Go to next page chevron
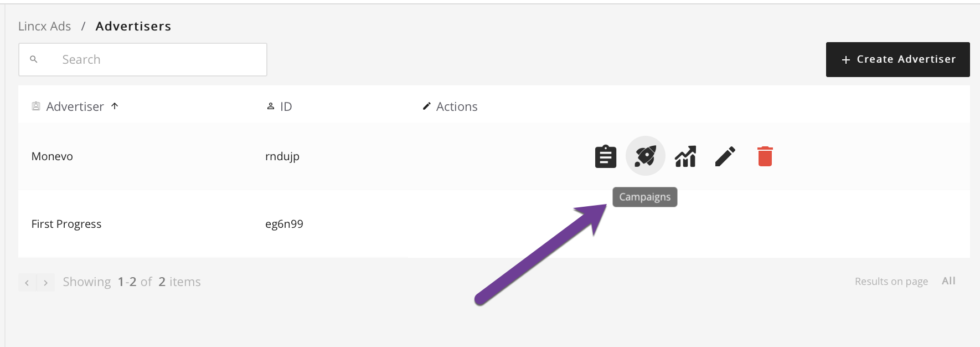This screenshot has height=347, width=980. pyautogui.click(x=46, y=283)
